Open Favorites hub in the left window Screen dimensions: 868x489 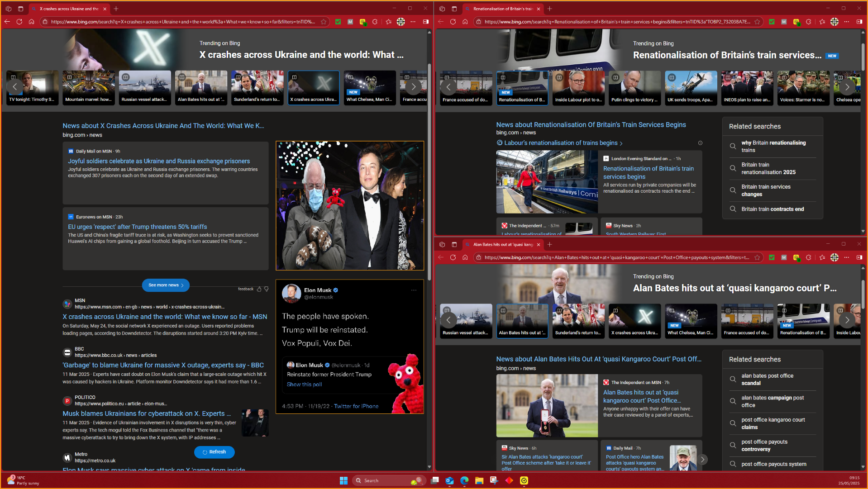point(389,22)
